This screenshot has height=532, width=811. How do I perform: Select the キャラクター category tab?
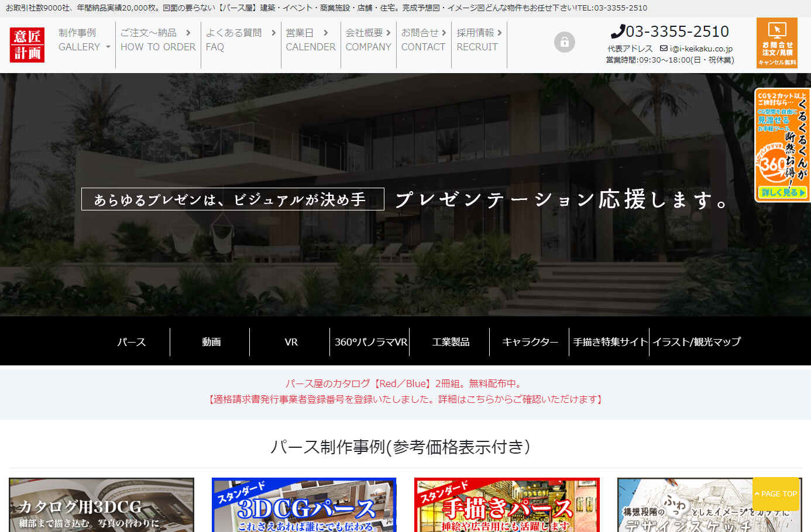pyautogui.click(x=531, y=342)
